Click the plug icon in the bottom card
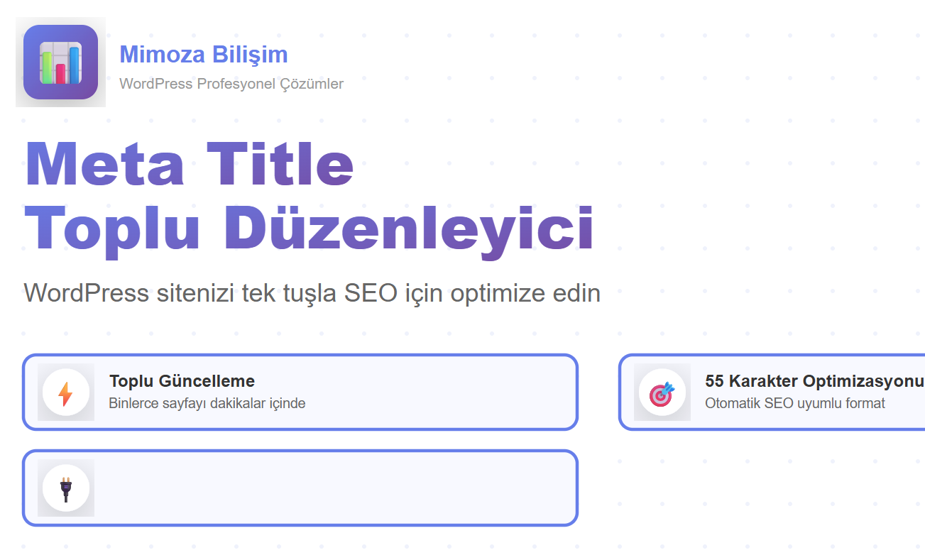The image size is (925, 560). [x=66, y=488]
